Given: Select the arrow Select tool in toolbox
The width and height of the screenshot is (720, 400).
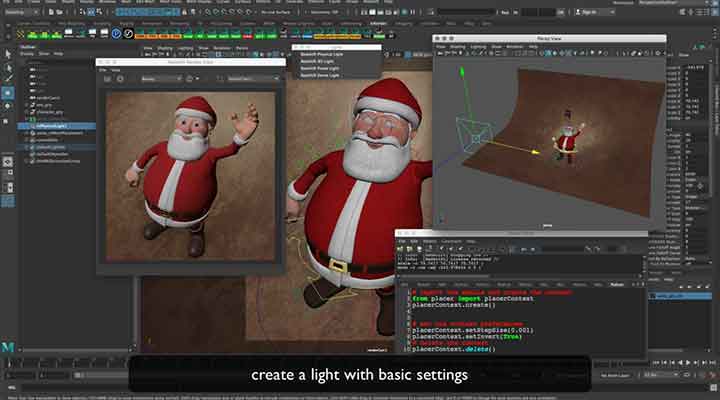Looking at the screenshot, I should tap(8, 53).
